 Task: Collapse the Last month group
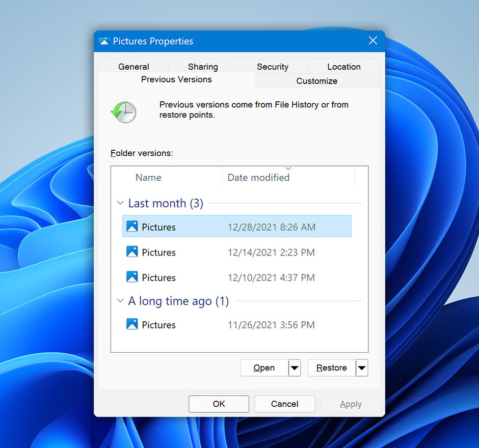pyautogui.click(x=120, y=203)
